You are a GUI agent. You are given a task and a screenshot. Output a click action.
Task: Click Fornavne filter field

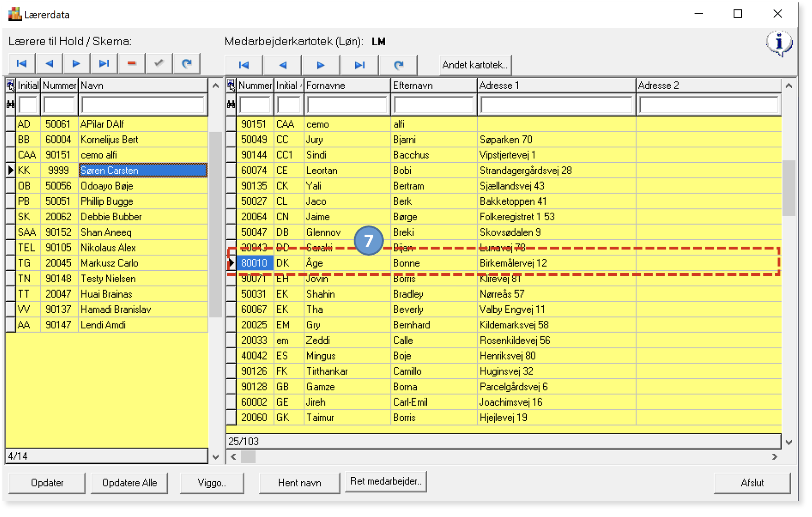(347, 104)
